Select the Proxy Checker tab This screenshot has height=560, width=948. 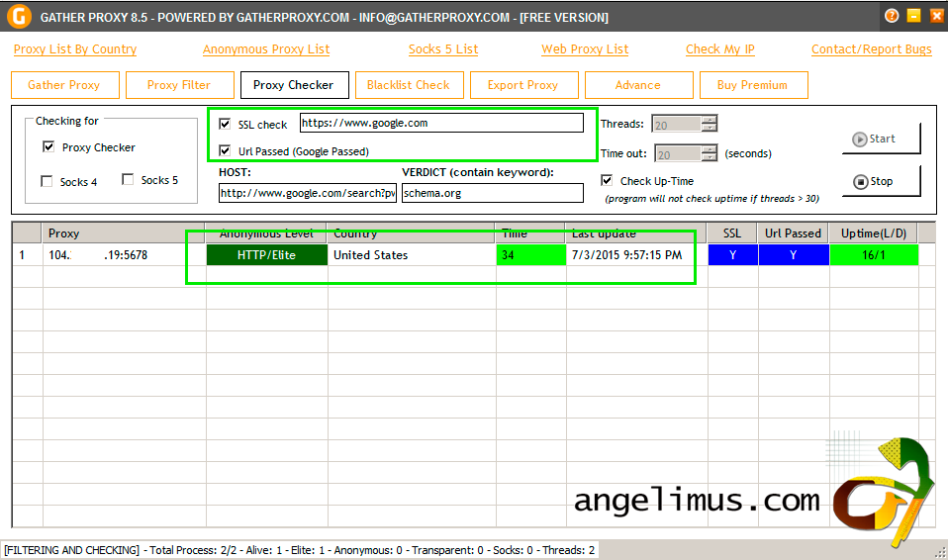pyautogui.click(x=295, y=85)
